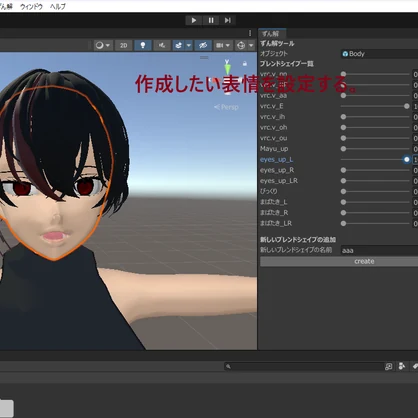
Task: Click the Mayu_up slider
Action: [x=375, y=149]
